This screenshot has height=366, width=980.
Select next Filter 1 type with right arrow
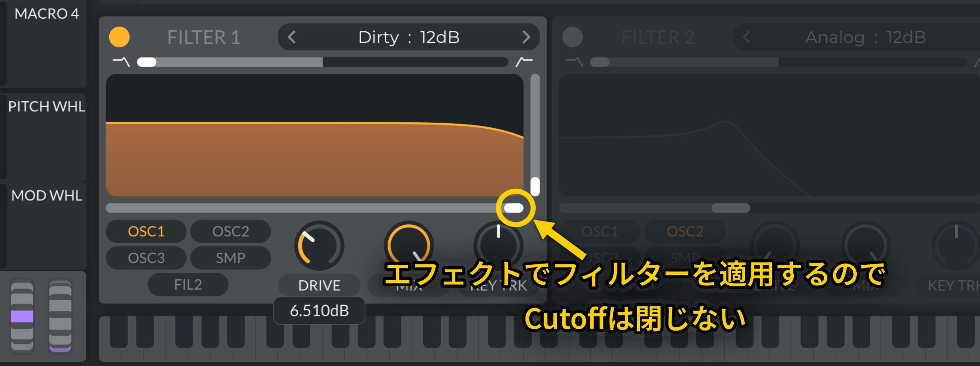coord(526,37)
